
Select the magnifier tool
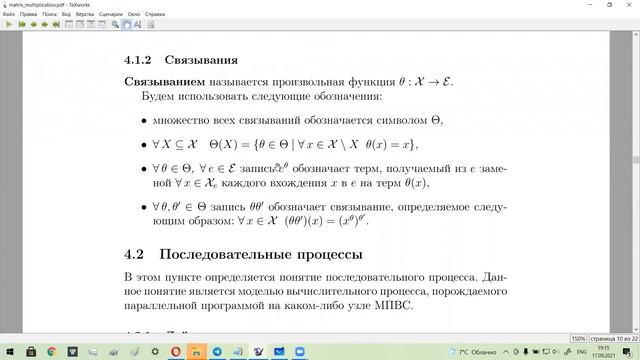(116, 24)
